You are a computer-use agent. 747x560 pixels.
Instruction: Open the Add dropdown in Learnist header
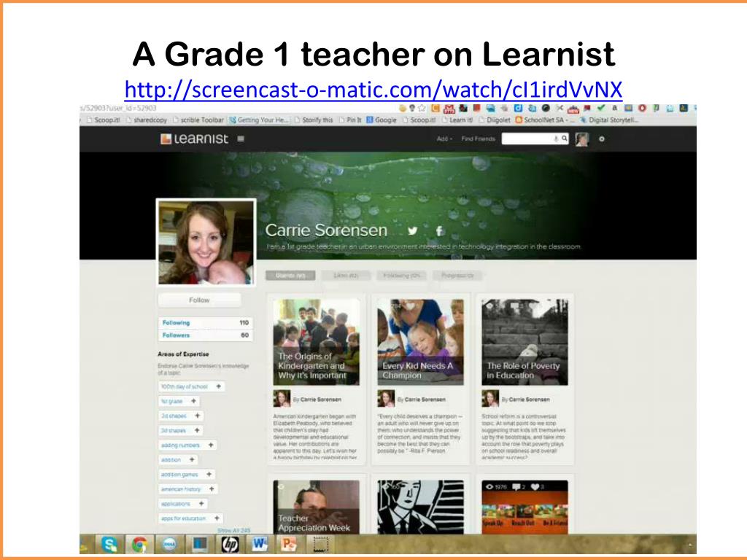(444, 139)
